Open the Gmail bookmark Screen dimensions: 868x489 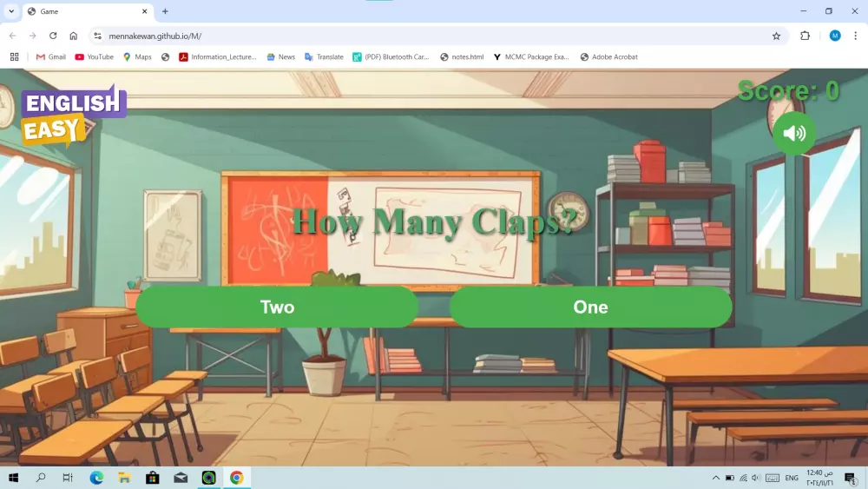[x=51, y=57]
